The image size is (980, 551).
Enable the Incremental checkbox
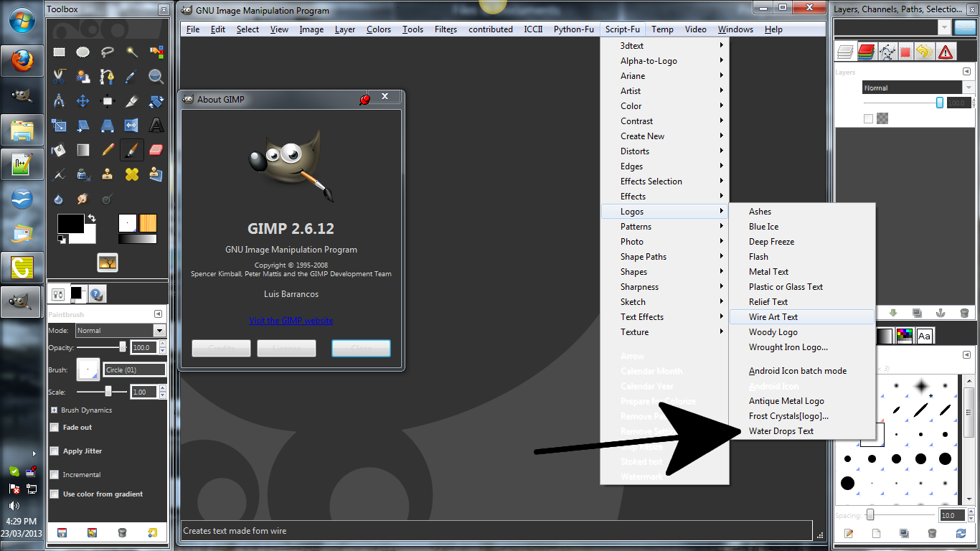[55, 475]
